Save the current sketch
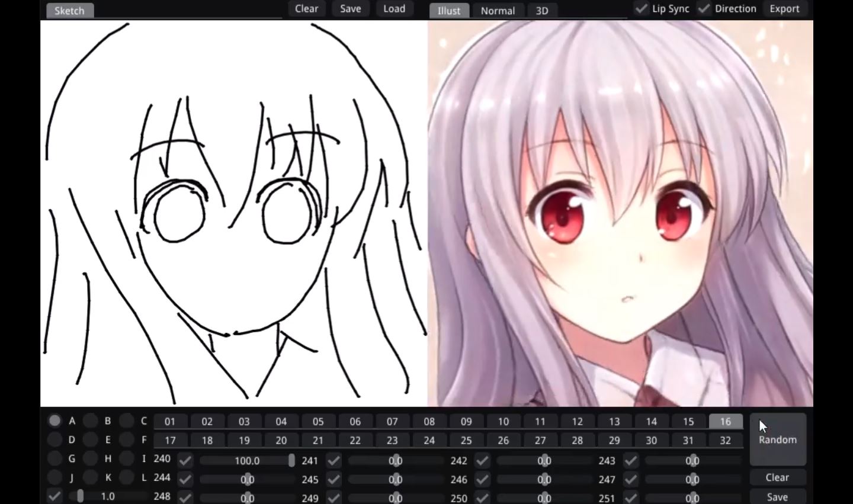The height and width of the screenshot is (504, 853). 350,8
